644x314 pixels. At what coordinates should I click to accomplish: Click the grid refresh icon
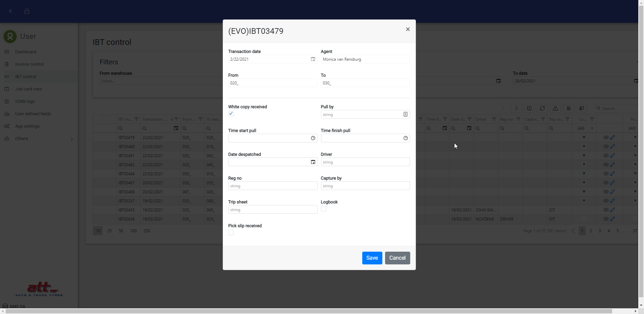coord(542,108)
